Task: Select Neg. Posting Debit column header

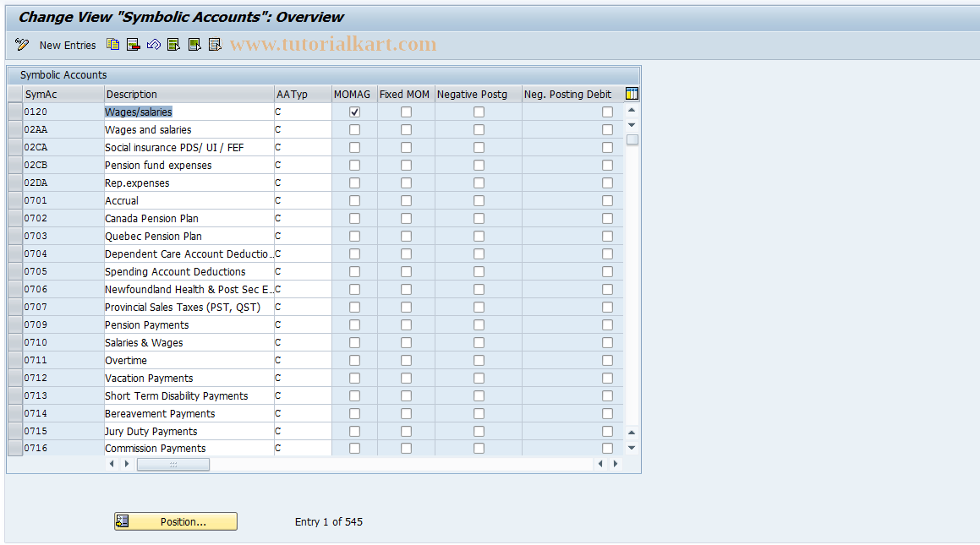Action: point(572,95)
